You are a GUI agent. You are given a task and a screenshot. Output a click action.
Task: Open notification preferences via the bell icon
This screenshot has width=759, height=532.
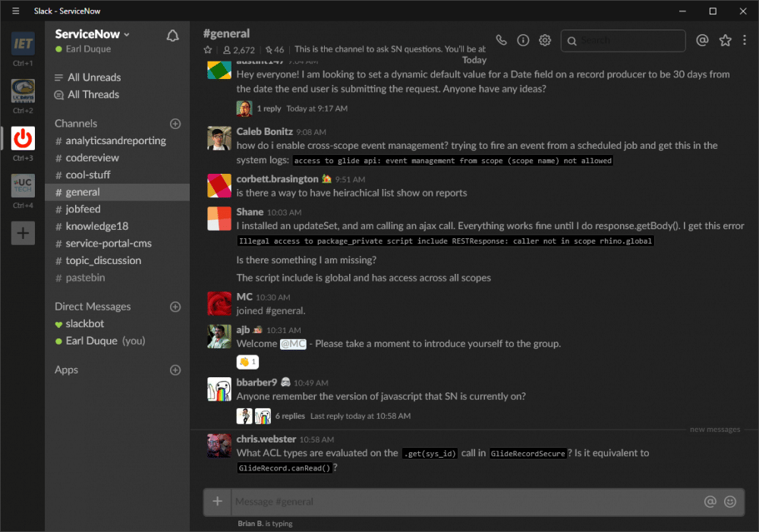click(172, 35)
